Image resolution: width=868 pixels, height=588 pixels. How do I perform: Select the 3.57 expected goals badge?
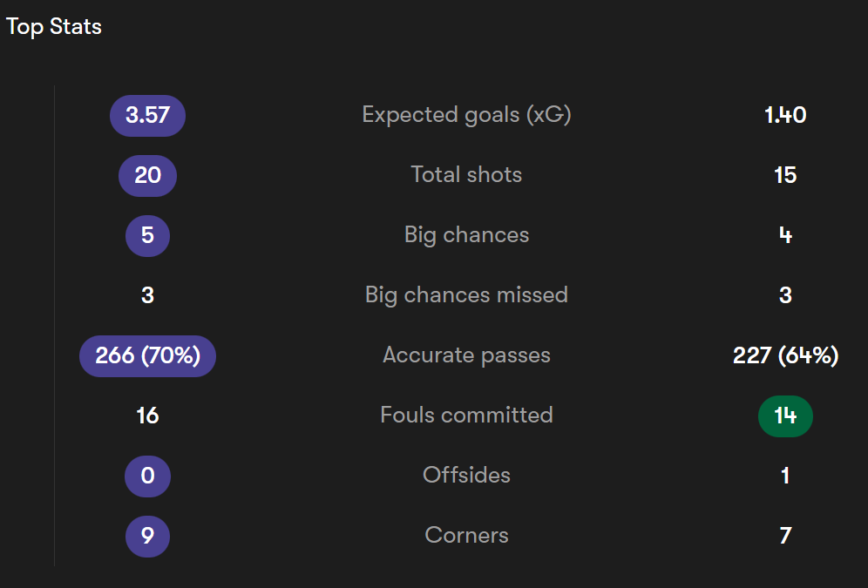147,116
